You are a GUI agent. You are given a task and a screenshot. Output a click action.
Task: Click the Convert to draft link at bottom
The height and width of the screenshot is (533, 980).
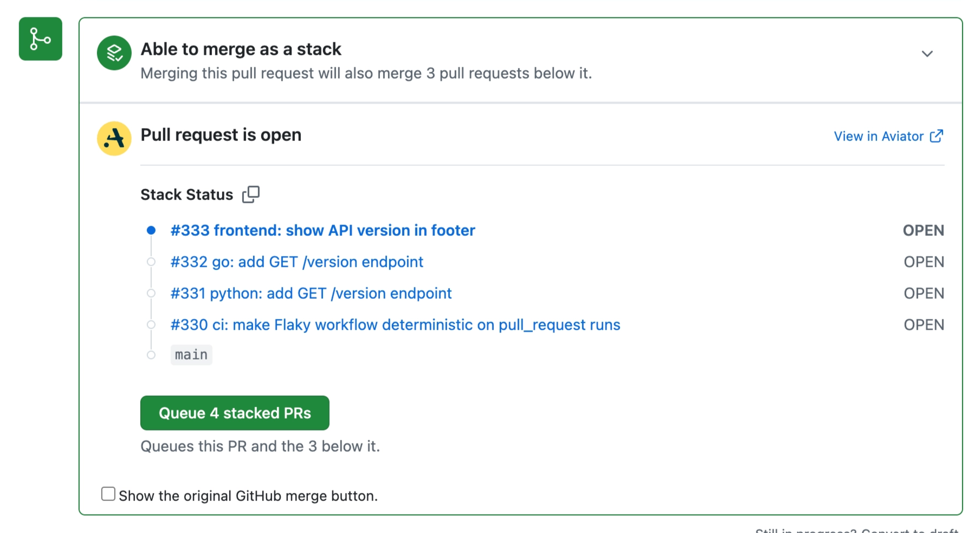click(x=910, y=530)
